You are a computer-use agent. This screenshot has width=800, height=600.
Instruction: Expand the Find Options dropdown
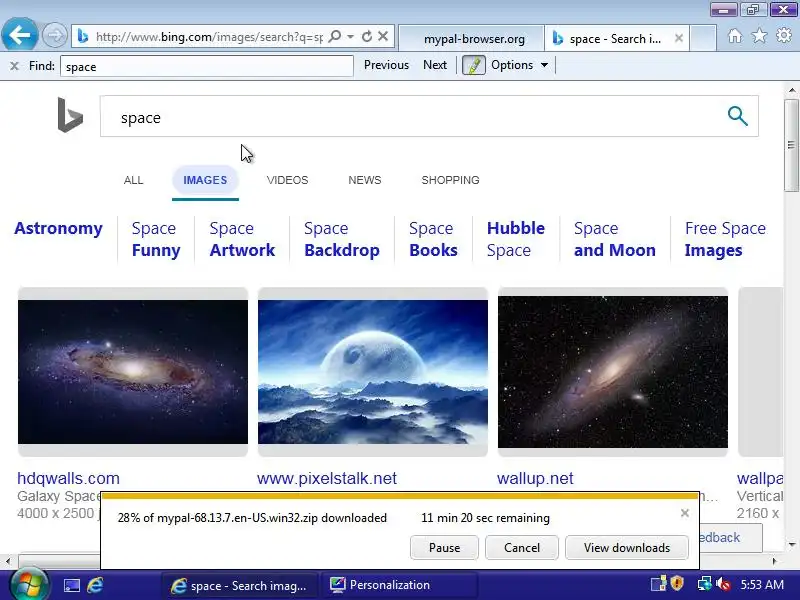tap(519, 65)
